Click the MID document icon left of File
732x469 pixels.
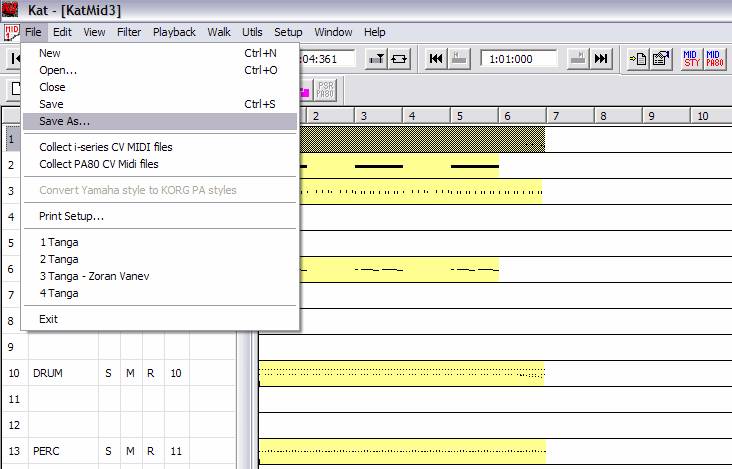(x=11, y=32)
